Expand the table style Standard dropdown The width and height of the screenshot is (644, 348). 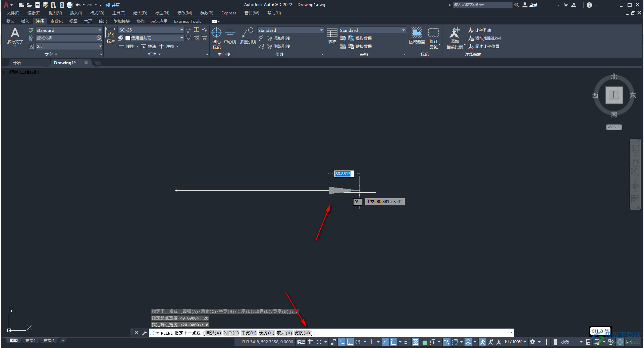(x=403, y=30)
